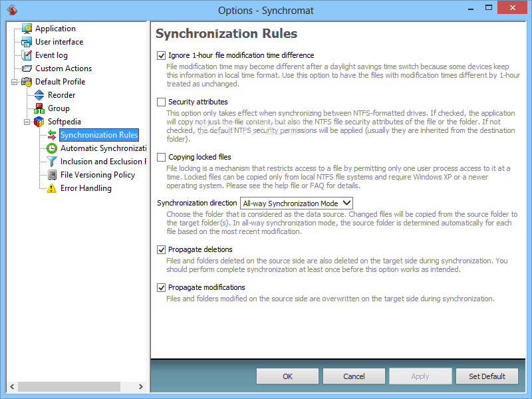The width and height of the screenshot is (532, 399).
Task: Open File Versioning Policy settings
Action: coord(98,175)
